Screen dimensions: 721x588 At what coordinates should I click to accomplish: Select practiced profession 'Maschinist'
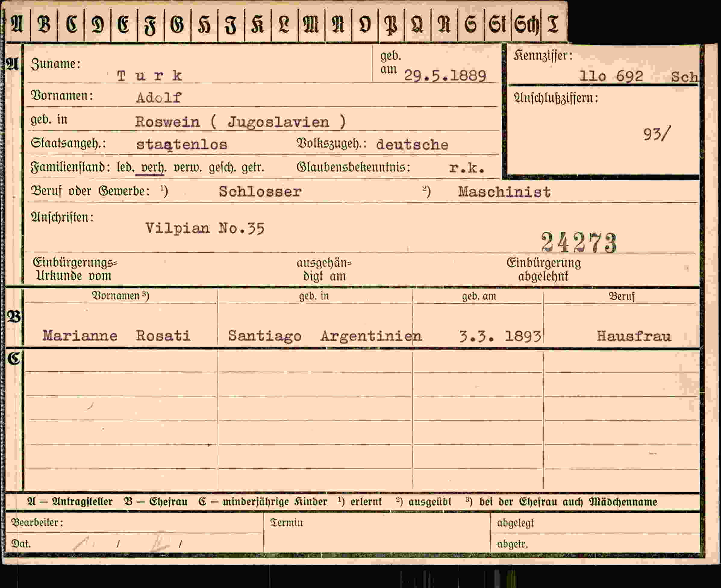504,192
